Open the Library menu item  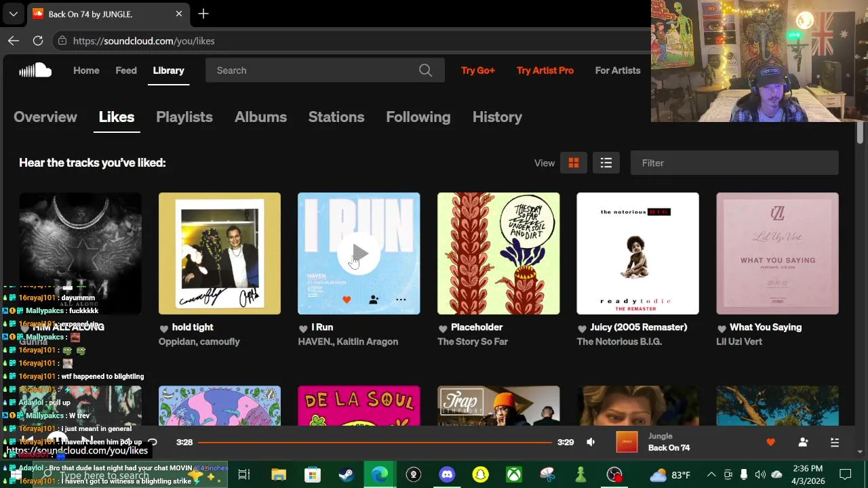pos(168,70)
